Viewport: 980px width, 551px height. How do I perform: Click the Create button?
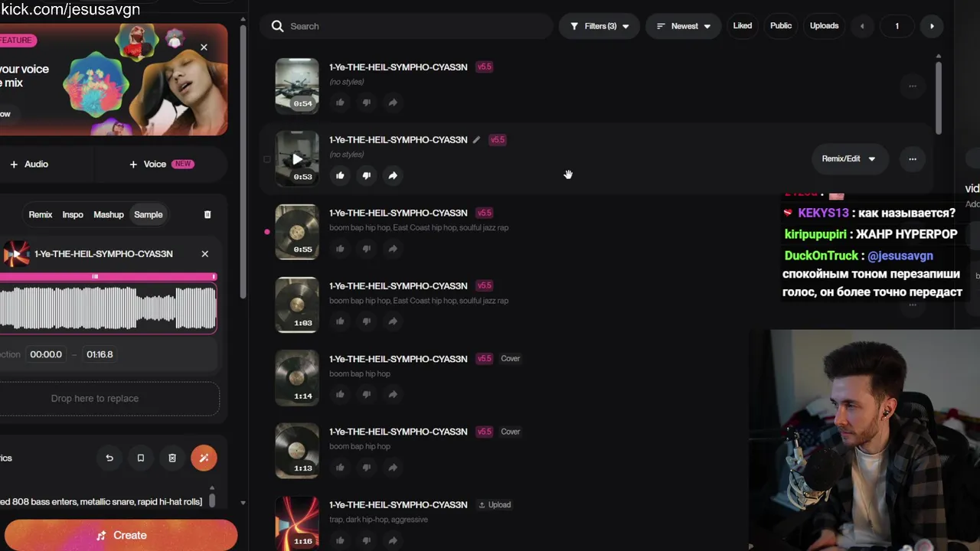[121, 535]
